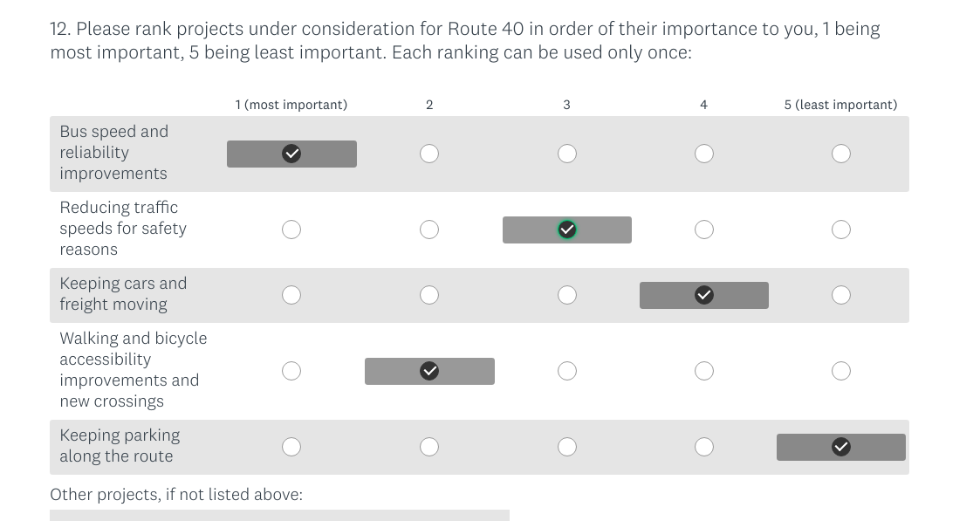This screenshot has width=980, height=521.
Task: Select rank 1 for Walking and bicycle accessibility
Action: (291, 371)
